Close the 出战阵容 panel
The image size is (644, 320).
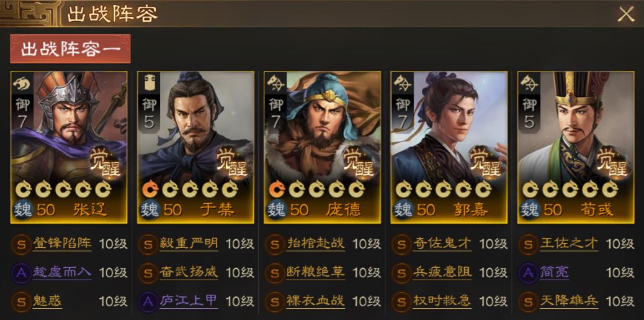point(626,14)
